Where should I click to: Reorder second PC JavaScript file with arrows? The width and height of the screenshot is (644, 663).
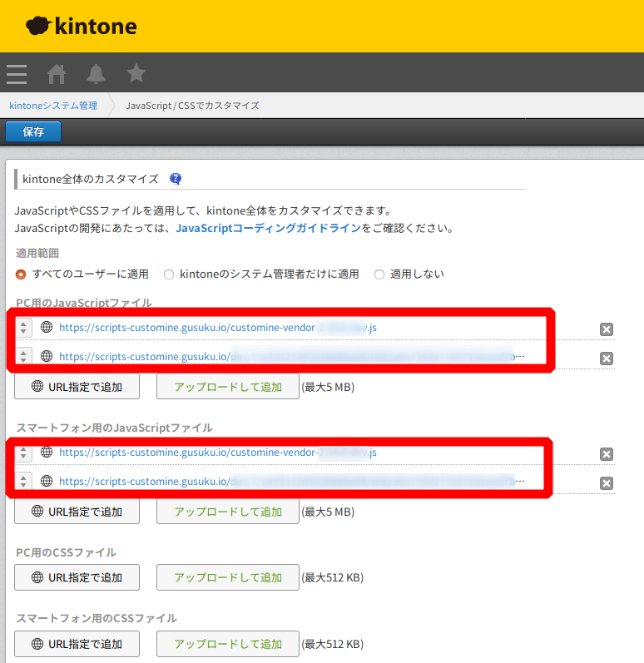23,356
